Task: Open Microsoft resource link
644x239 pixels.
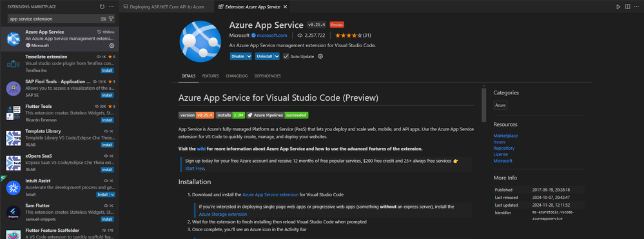Action: coord(503,161)
